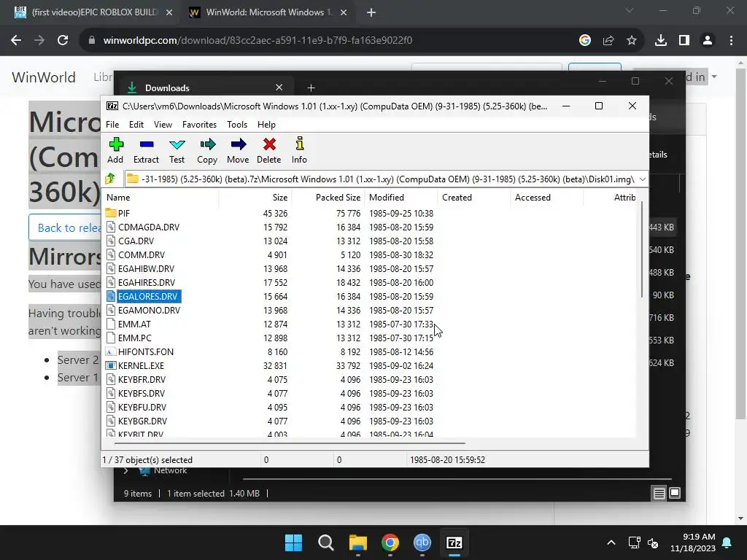Expand Network tree node in Explorer

click(x=125, y=470)
